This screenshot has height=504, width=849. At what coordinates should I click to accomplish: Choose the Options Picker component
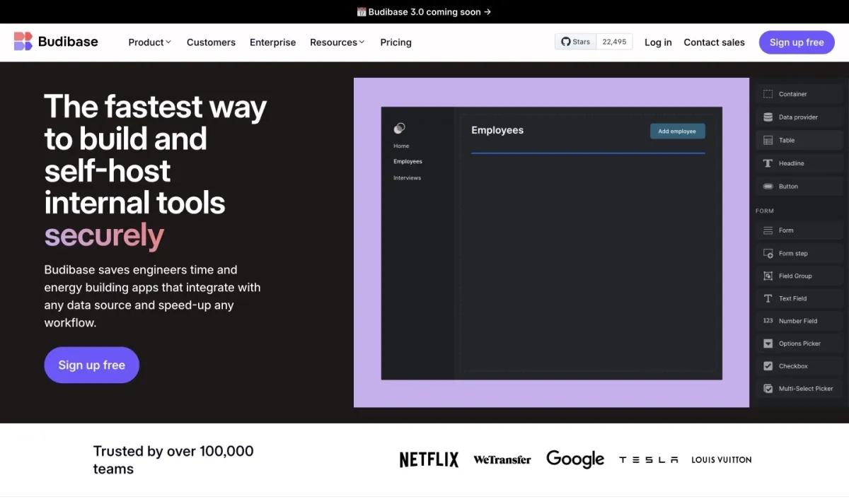point(799,344)
